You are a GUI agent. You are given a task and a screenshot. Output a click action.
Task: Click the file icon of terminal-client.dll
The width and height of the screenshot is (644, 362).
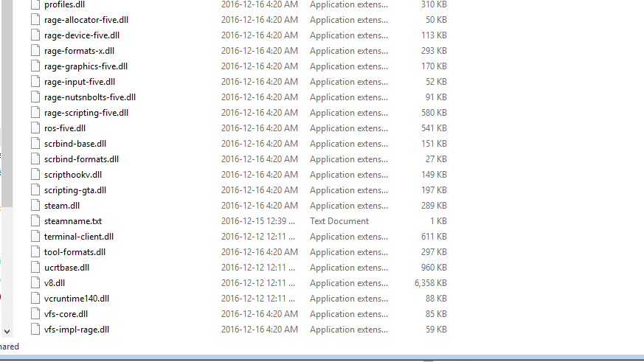35,237
